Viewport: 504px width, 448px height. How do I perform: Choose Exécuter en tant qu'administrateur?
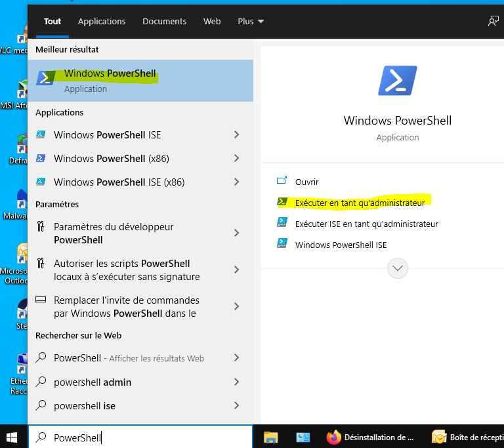tap(360, 203)
